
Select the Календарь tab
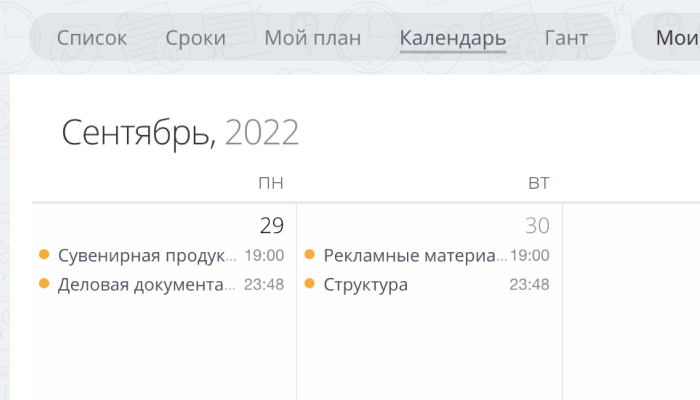452,39
